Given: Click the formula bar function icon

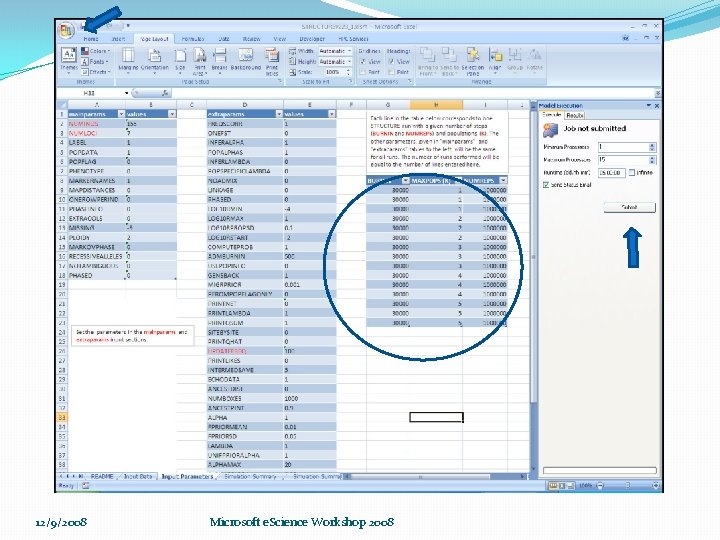Looking at the screenshot, I should coord(165,93).
